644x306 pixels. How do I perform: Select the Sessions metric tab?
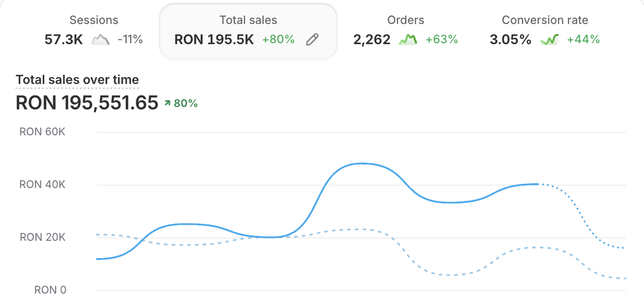pos(94,32)
